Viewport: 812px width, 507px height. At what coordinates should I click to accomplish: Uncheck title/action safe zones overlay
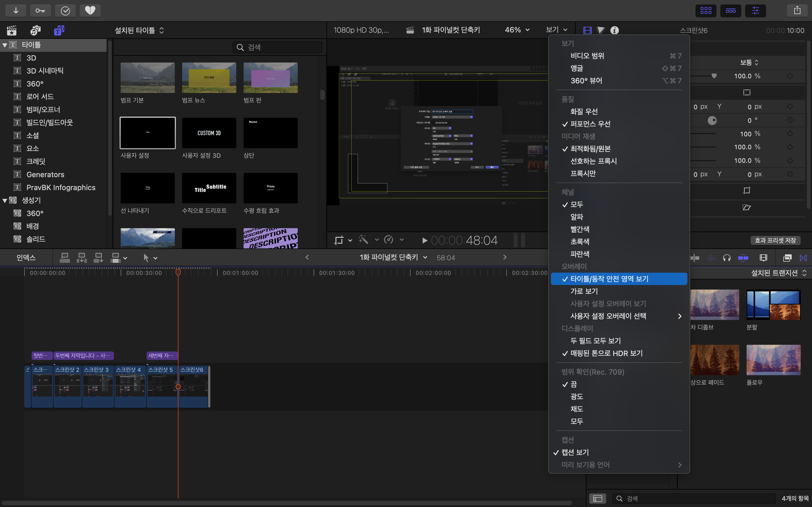[x=609, y=279]
